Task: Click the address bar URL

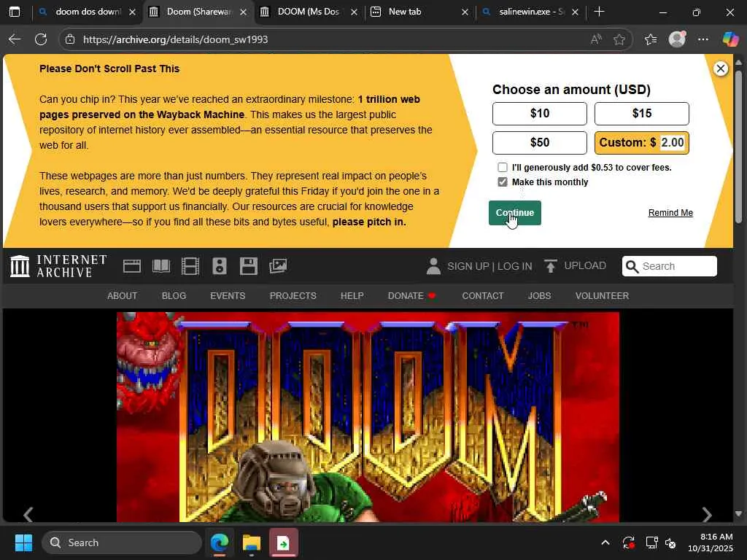Action: pyautogui.click(x=175, y=39)
